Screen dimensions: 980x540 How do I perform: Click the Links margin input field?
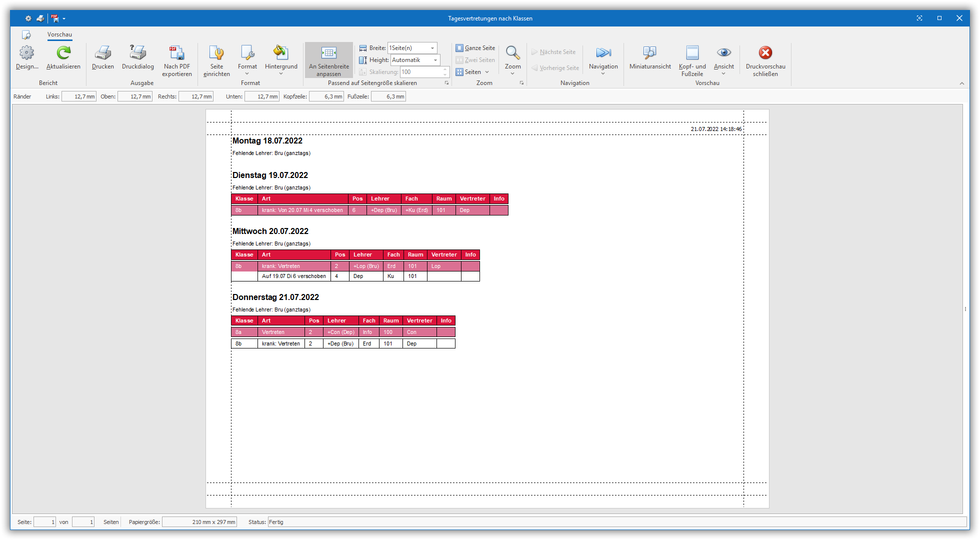(79, 96)
